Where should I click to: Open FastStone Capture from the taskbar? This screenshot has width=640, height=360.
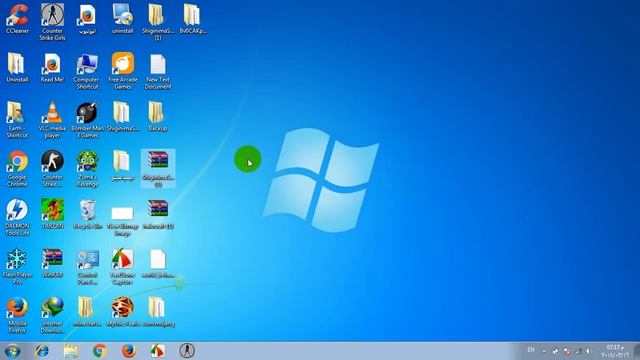pos(158,351)
